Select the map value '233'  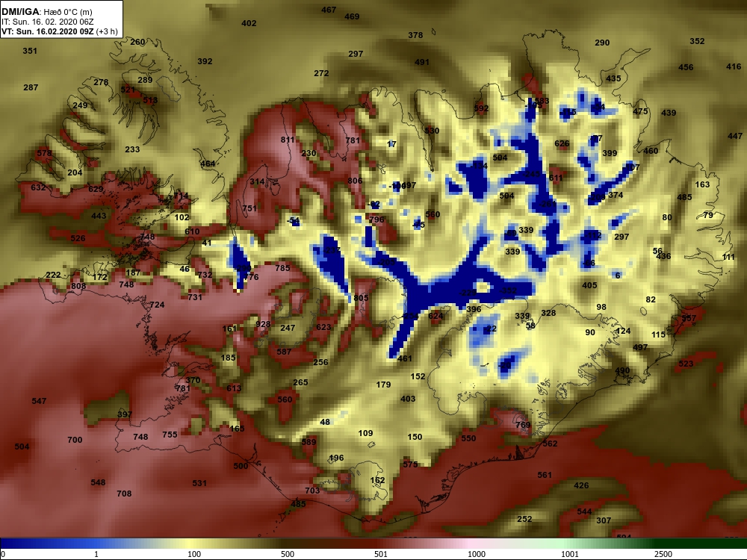tap(132, 149)
